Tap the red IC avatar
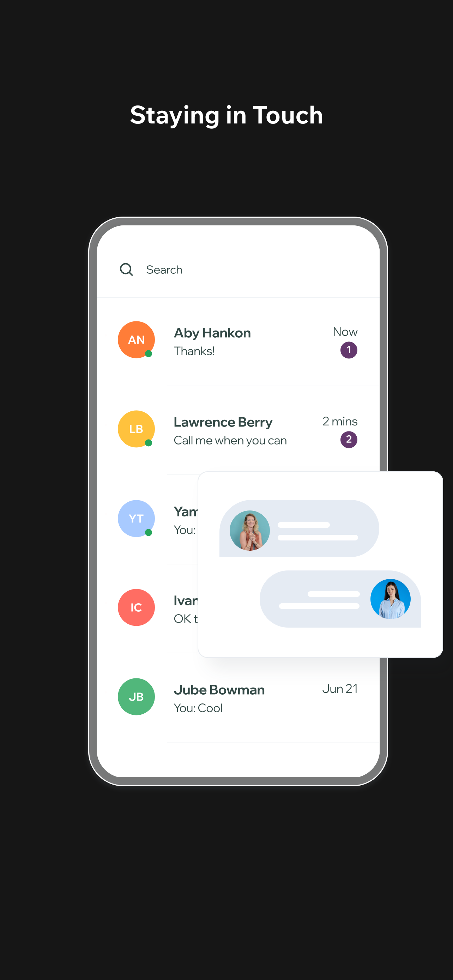This screenshot has height=980, width=453. pos(136,607)
